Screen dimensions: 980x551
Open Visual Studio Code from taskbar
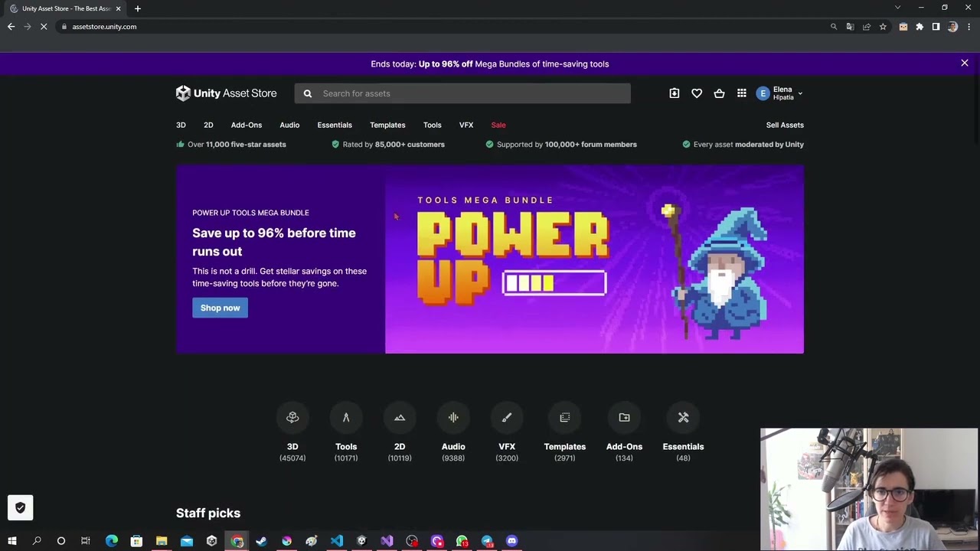pyautogui.click(x=337, y=541)
